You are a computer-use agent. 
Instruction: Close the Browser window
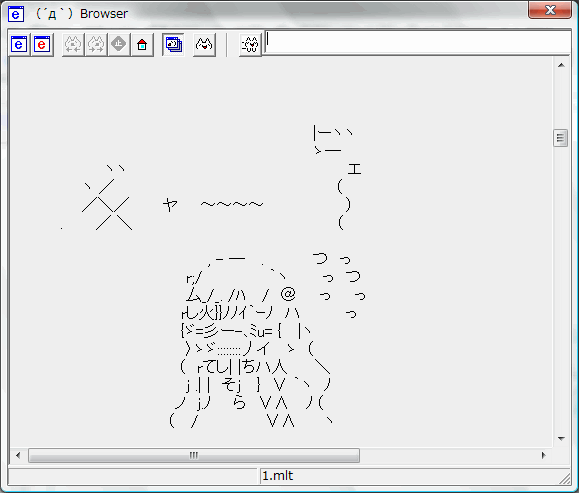pyautogui.click(x=550, y=9)
